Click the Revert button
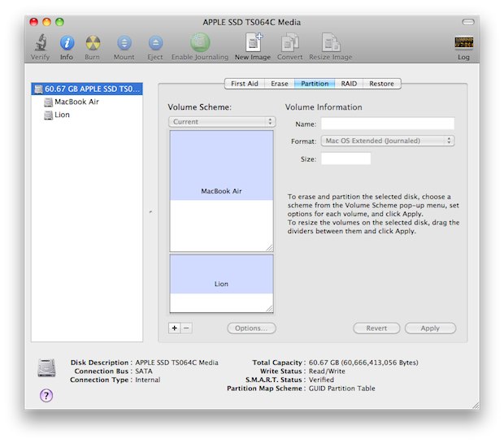Image resolution: width=504 pixels, height=443 pixels. [376, 328]
